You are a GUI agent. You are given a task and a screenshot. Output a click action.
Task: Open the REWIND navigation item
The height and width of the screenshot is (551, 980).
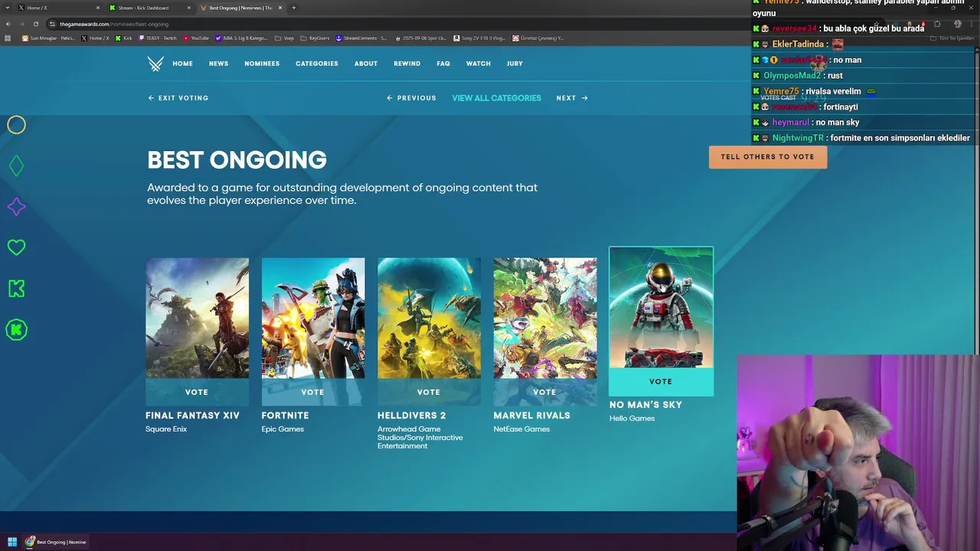pyautogui.click(x=407, y=64)
